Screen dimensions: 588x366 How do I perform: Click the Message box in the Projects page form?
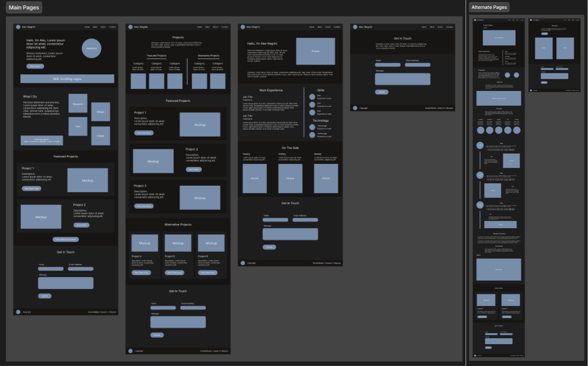(x=178, y=322)
